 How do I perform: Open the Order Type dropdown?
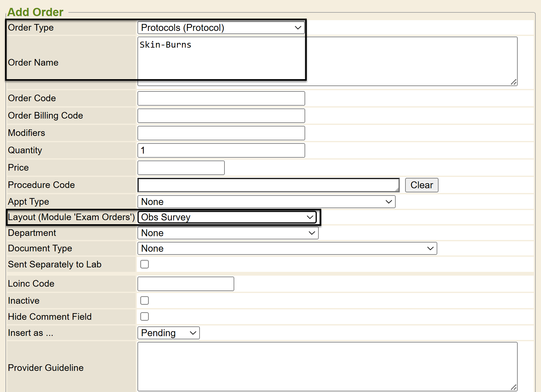pyautogui.click(x=221, y=28)
